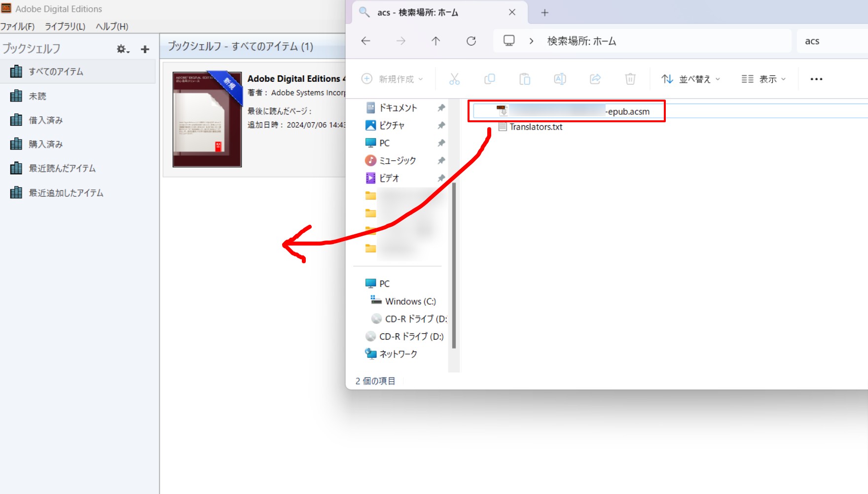
Task: Open pinned PC in quick access
Action: tap(384, 143)
